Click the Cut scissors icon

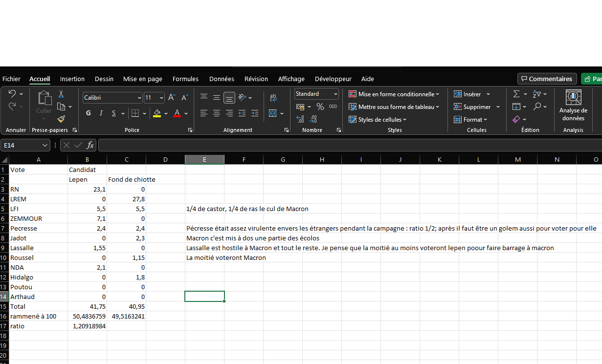(x=61, y=94)
